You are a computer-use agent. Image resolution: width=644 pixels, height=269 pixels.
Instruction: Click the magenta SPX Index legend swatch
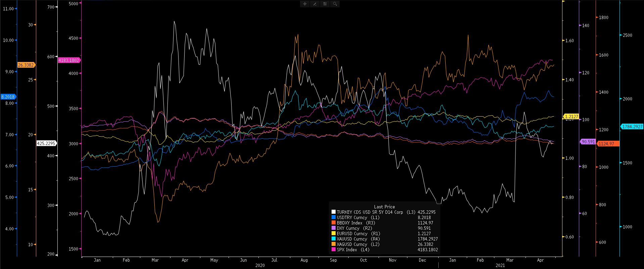(x=333, y=250)
